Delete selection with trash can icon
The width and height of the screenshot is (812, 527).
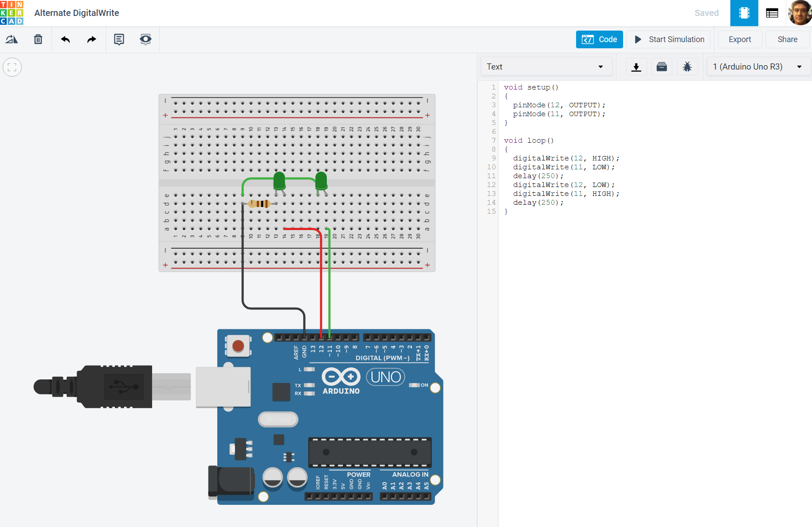[x=38, y=39]
